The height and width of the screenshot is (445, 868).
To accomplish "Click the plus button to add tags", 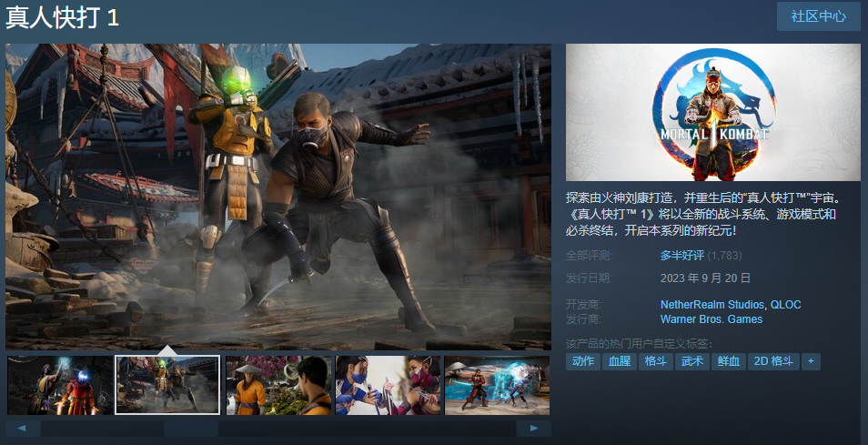I will [811, 361].
